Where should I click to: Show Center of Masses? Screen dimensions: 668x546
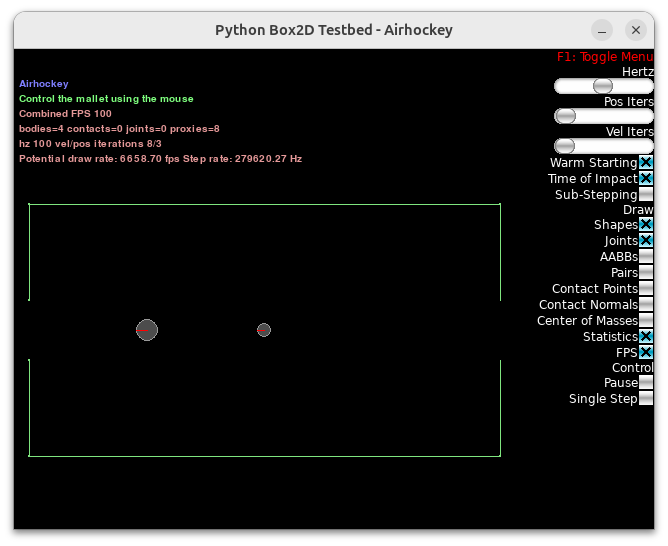[x=646, y=321]
